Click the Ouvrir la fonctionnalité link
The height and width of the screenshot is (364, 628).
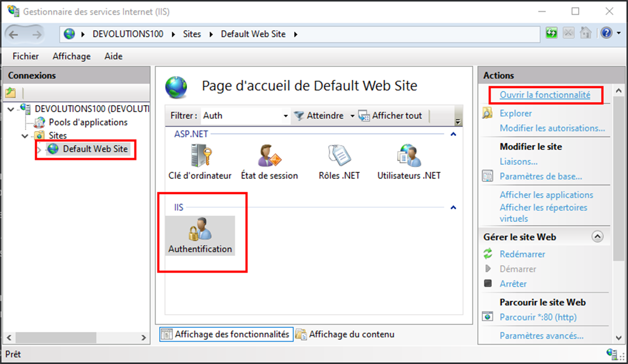coord(545,95)
